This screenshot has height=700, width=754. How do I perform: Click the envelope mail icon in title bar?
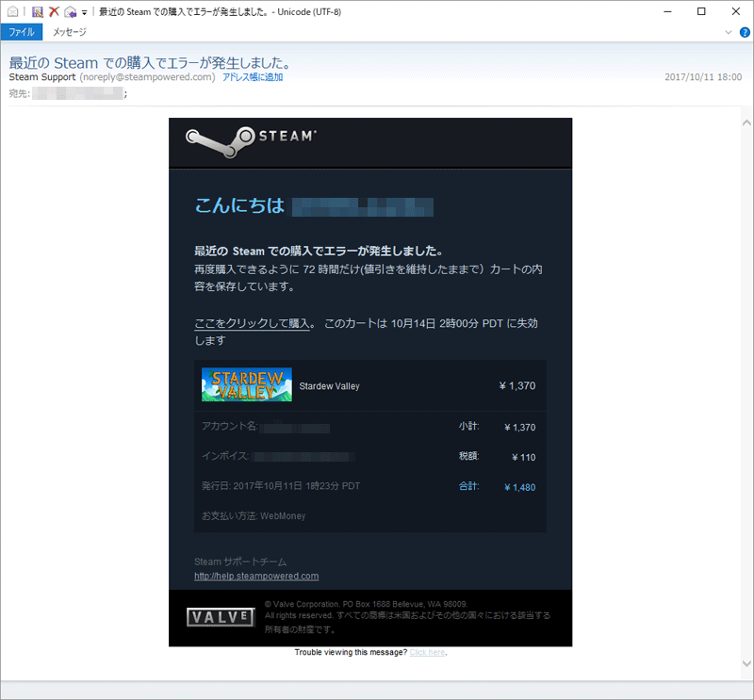pyautogui.click(x=13, y=11)
